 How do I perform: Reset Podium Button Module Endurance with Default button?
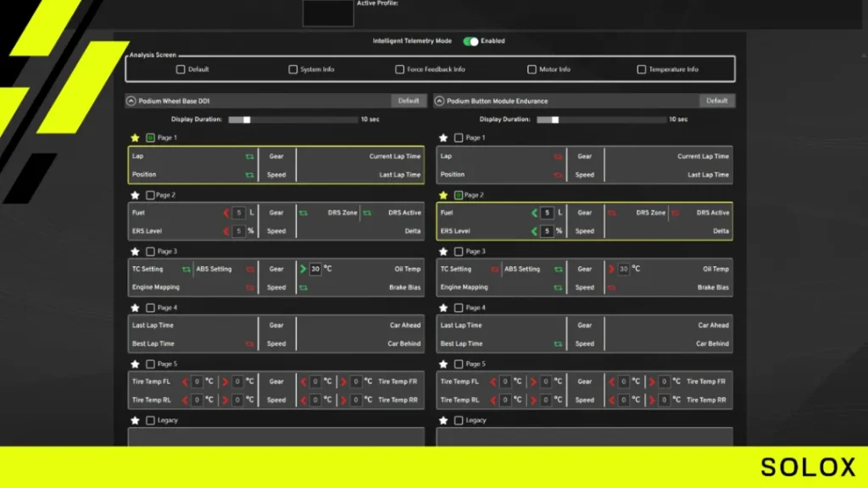(717, 101)
